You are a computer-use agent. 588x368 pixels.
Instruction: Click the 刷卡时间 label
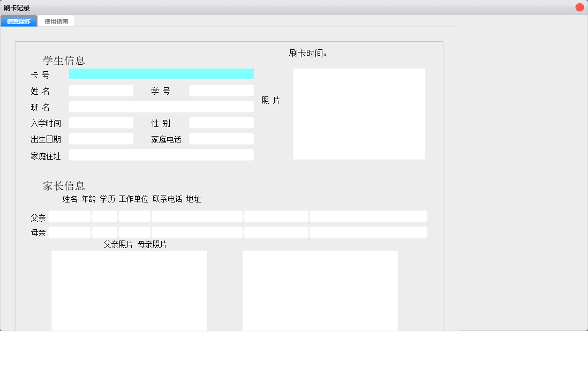point(308,53)
